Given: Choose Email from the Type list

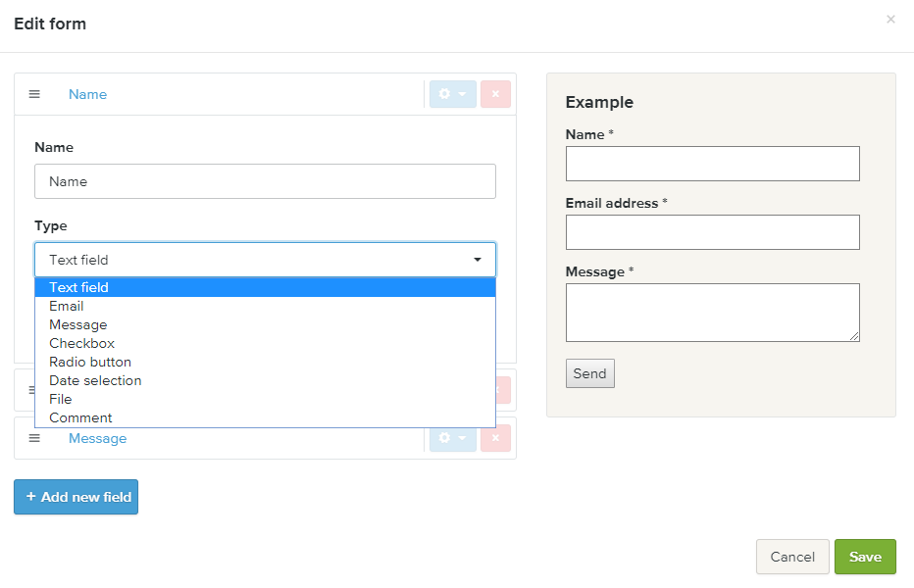Looking at the screenshot, I should coord(67,306).
